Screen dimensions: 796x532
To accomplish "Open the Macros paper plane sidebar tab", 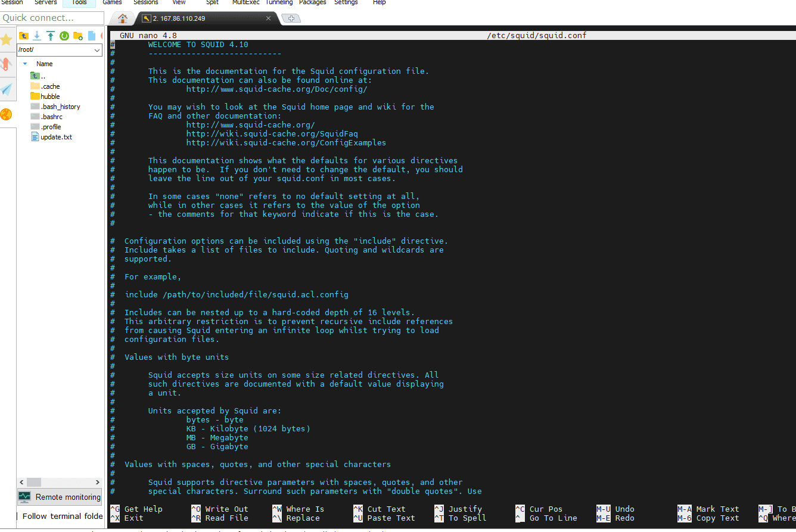I will pos(7,89).
